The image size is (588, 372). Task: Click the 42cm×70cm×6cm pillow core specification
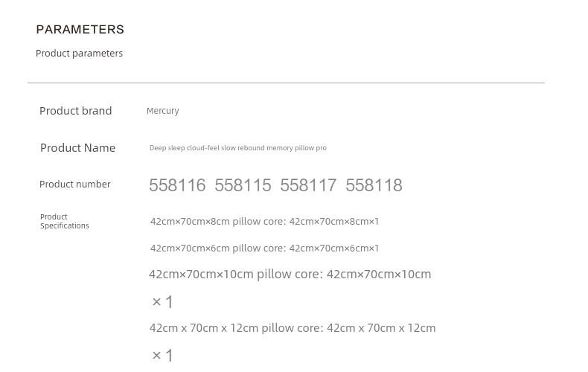click(264, 248)
